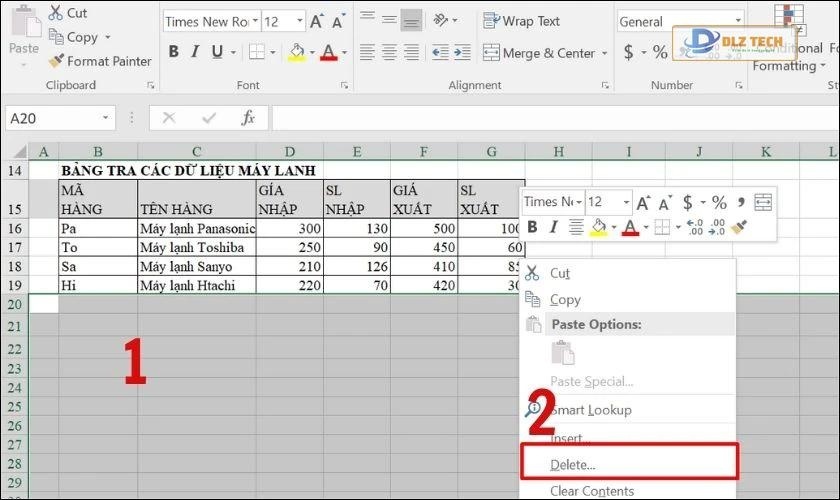Select row 16 header

click(15, 228)
